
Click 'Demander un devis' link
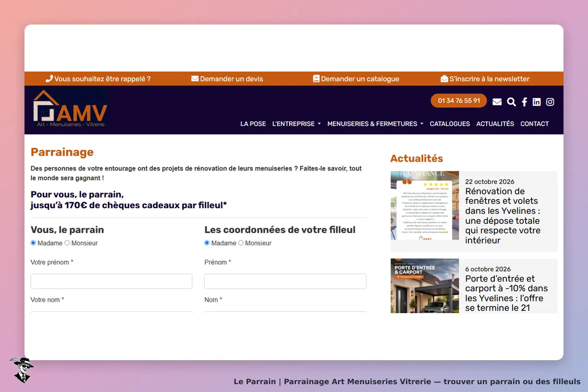tap(231, 79)
